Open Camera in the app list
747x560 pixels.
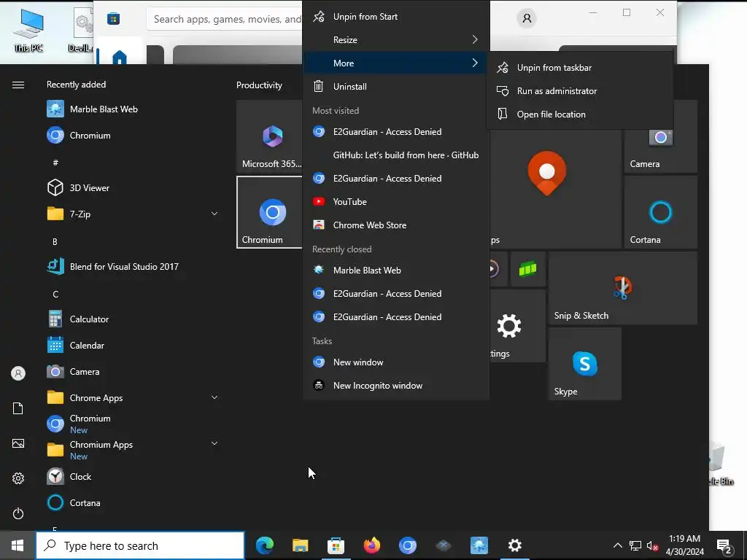click(x=132, y=371)
